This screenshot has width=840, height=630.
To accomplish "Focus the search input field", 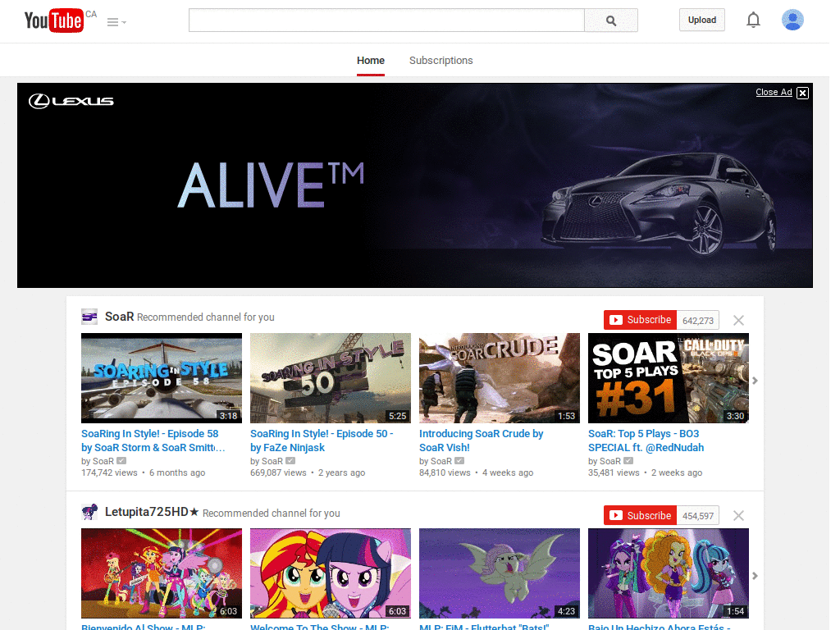I will pyautogui.click(x=386, y=21).
